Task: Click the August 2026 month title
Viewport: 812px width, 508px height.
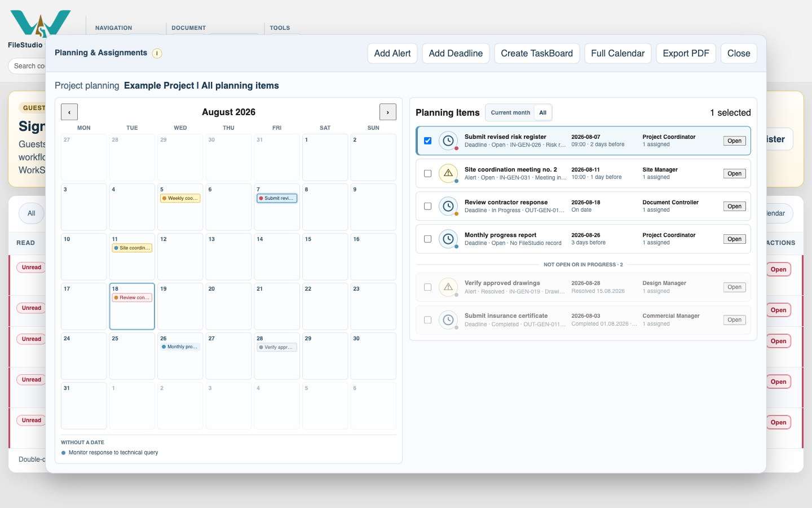Action: click(x=228, y=112)
